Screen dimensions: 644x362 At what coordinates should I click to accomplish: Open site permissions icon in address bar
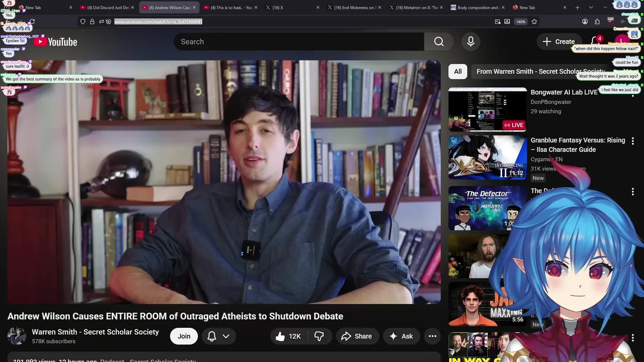pyautogui.click(x=101, y=22)
